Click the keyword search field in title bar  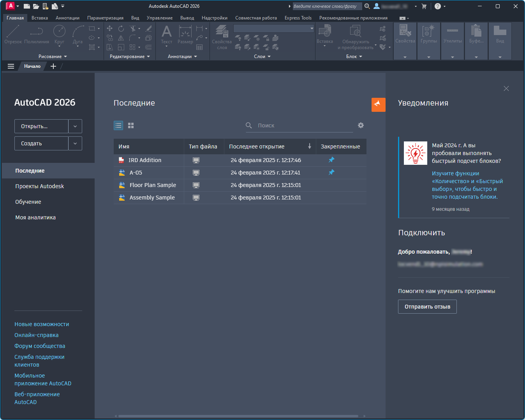click(x=327, y=6)
